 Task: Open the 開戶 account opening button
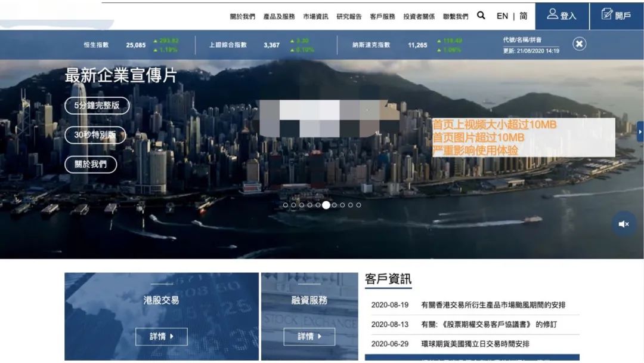point(617,16)
